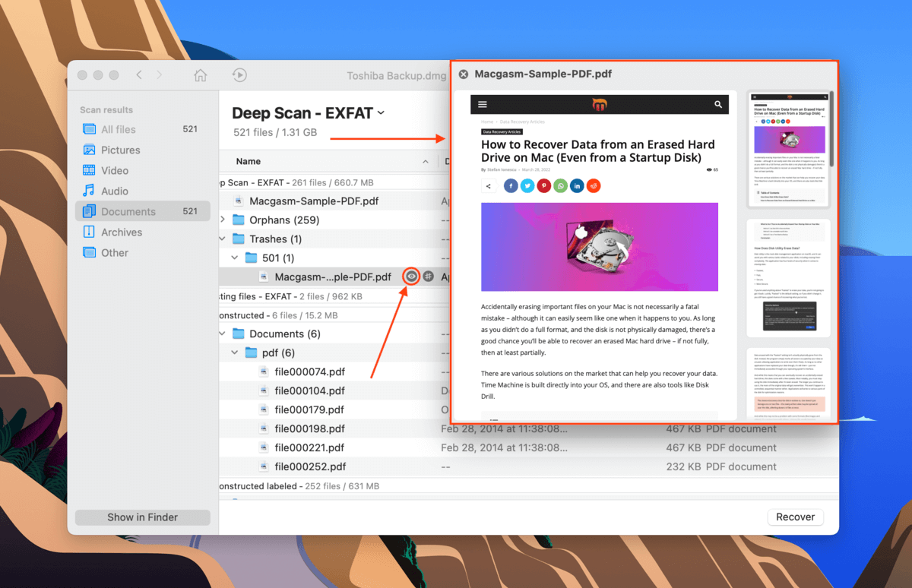The width and height of the screenshot is (912, 588).
Task: Click the Pinterest share icon in preview
Action: 544,186
